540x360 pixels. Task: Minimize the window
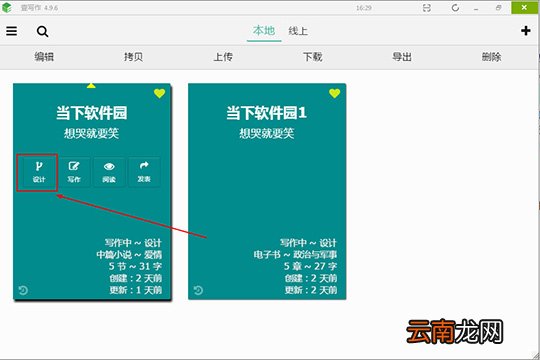point(476,8)
